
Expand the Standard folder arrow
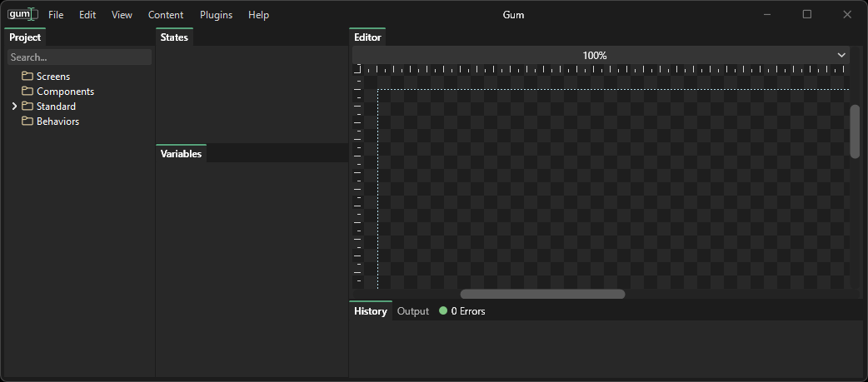[x=14, y=107]
